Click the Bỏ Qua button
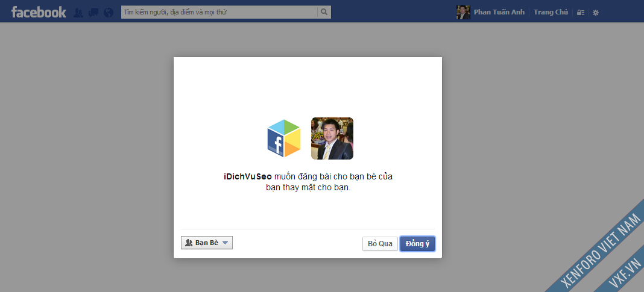Image resolution: width=644 pixels, height=292 pixels. tap(380, 244)
